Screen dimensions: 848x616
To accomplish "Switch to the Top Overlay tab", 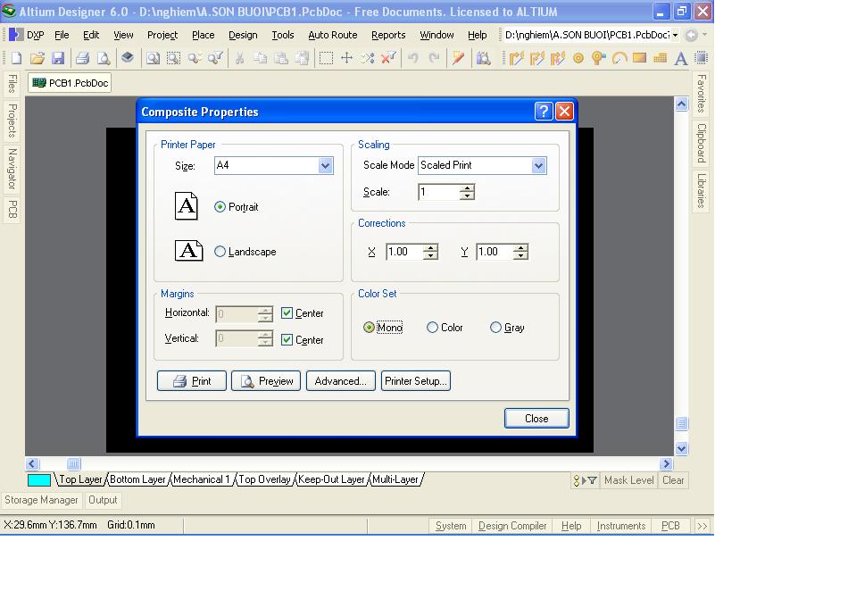I will [264, 479].
